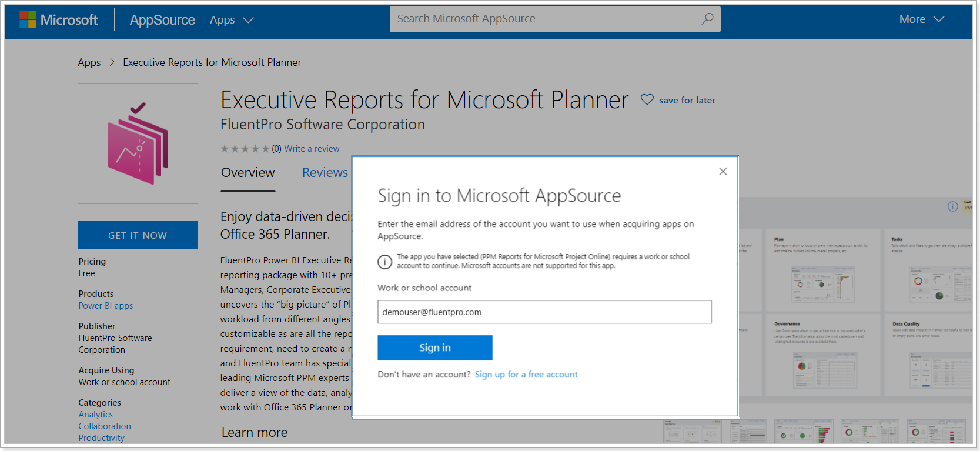The width and height of the screenshot is (980, 451).
Task: Click the save for later heart icon
Action: (647, 100)
